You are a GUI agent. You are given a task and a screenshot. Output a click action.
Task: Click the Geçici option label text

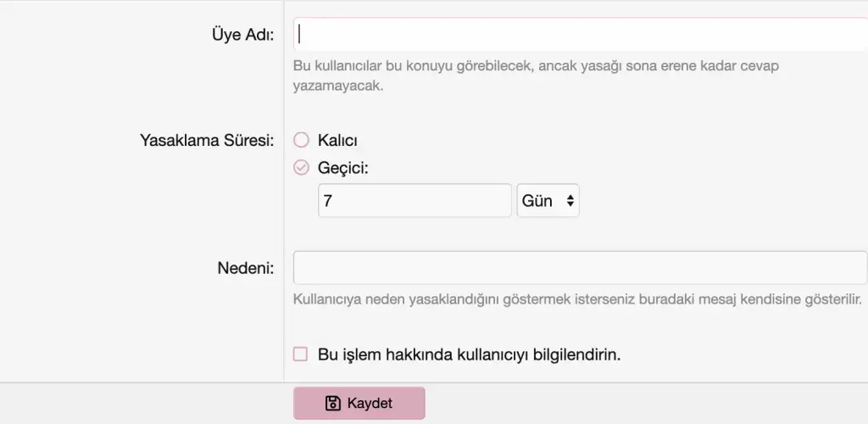pos(343,168)
